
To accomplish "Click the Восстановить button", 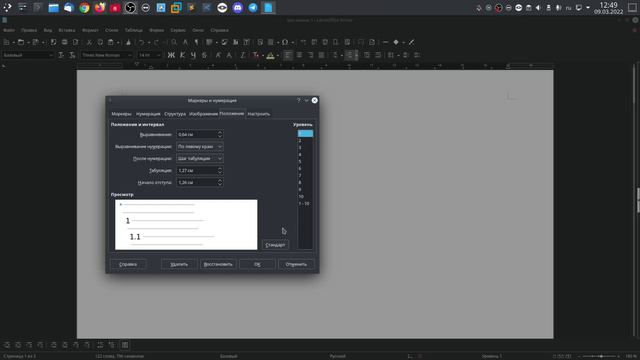I will click(x=218, y=264).
